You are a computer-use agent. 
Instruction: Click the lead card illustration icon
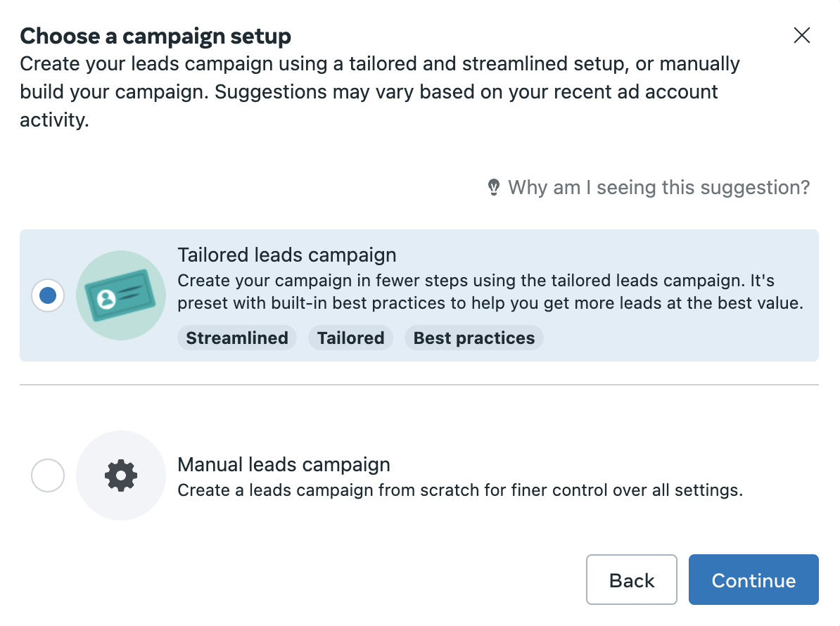pos(121,295)
